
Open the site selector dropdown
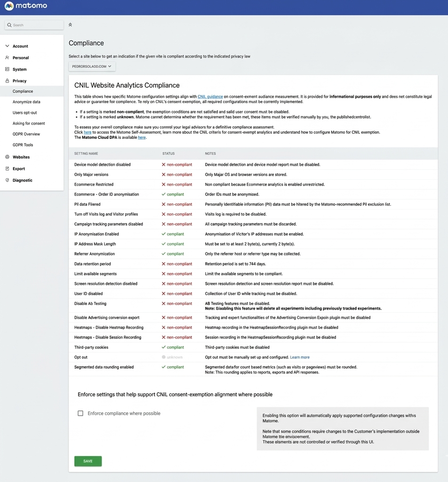click(x=92, y=66)
